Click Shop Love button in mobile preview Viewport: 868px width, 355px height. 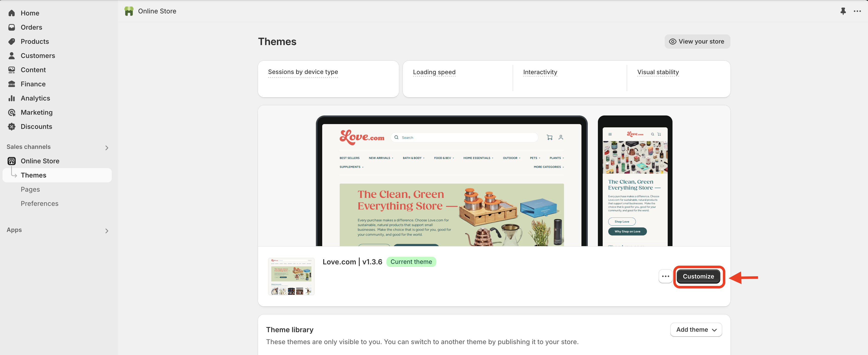[622, 222]
